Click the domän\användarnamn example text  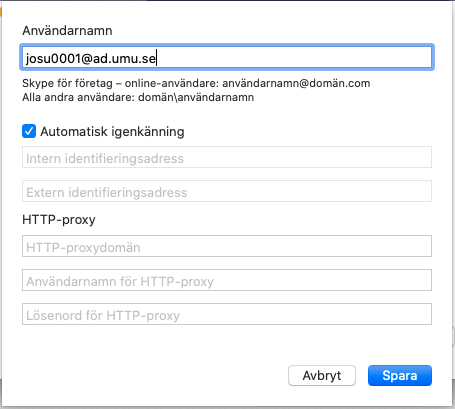196,97
